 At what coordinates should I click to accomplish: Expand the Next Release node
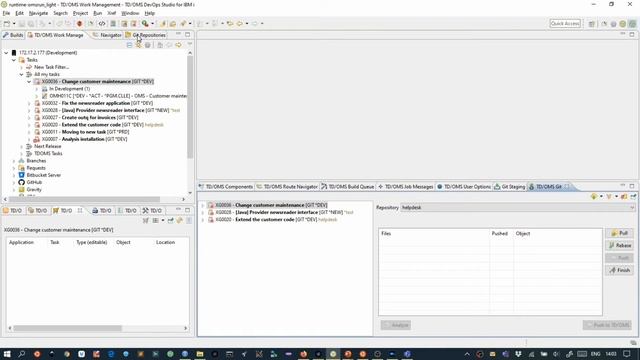tap(21, 146)
